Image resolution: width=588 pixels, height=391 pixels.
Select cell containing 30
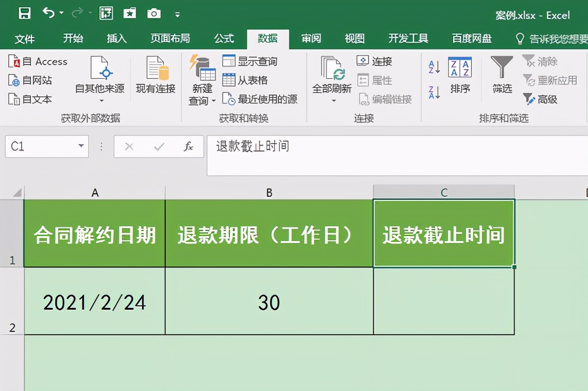point(269,301)
